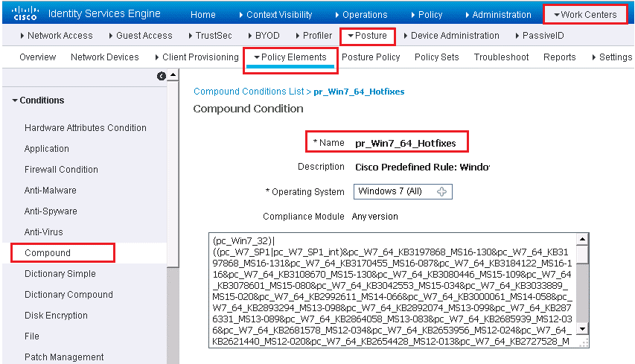Select Disk Encryption condition
Viewport: 635px width, 364px height.
click(56, 316)
